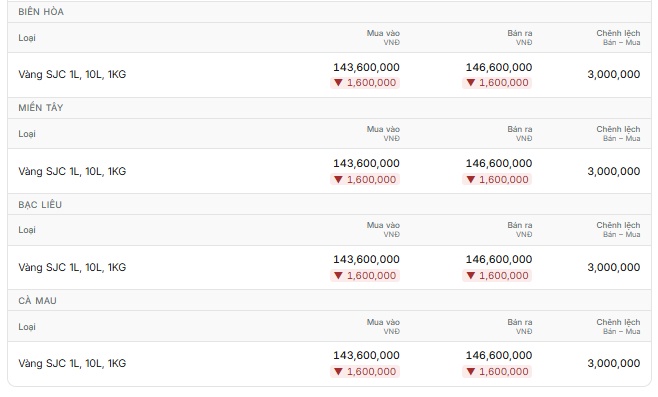Image resolution: width=658 pixels, height=397 pixels.
Task: Click the Loại column header under Miền Tây
Action: [27, 134]
